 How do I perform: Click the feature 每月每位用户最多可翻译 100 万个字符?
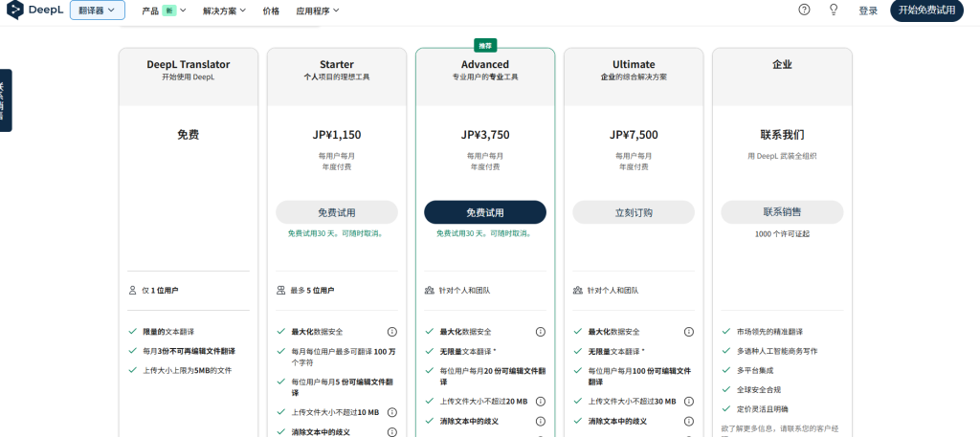pyautogui.click(x=344, y=357)
